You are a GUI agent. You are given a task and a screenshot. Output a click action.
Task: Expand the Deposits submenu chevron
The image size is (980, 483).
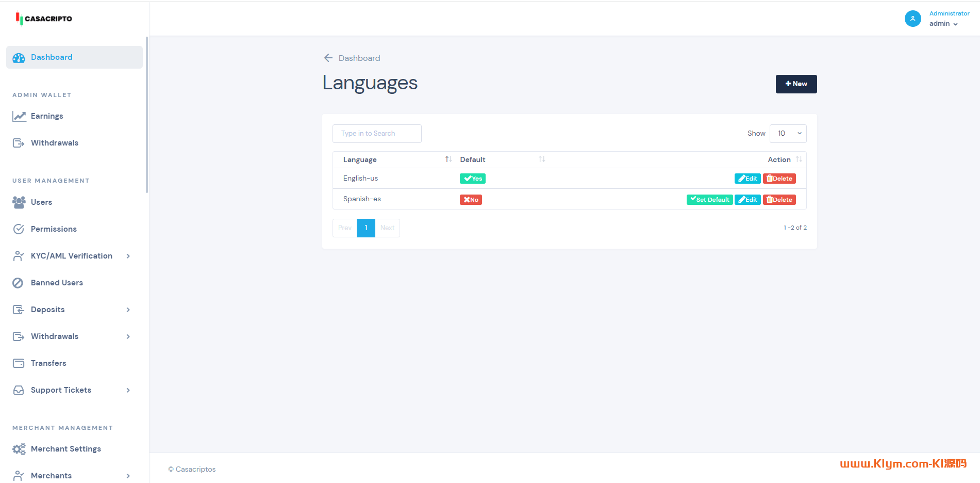pyautogui.click(x=128, y=310)
